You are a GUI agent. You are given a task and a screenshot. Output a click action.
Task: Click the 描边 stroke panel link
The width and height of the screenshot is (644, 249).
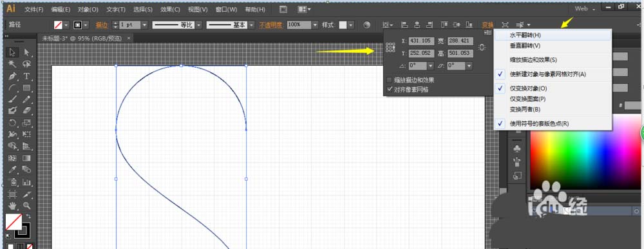point(102,25)
